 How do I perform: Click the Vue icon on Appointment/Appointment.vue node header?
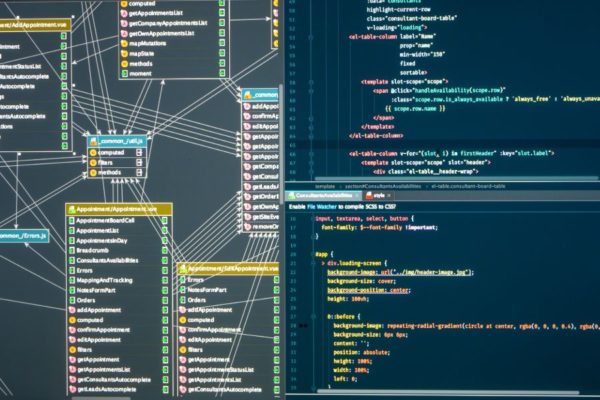pos(71,209)
